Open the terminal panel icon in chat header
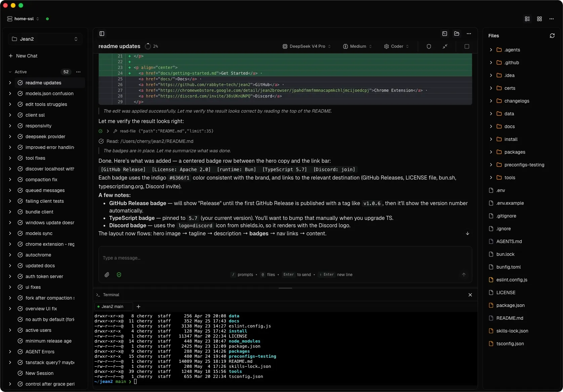 click(445, 34)
